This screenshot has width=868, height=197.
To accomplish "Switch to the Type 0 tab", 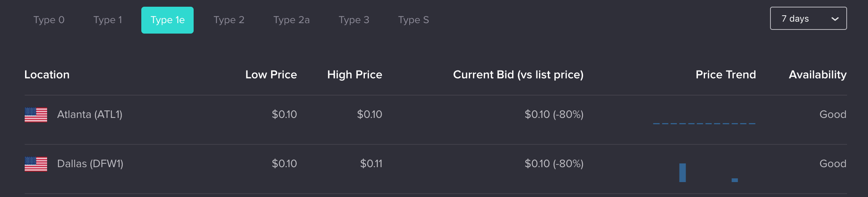I will tap(49, 20).
